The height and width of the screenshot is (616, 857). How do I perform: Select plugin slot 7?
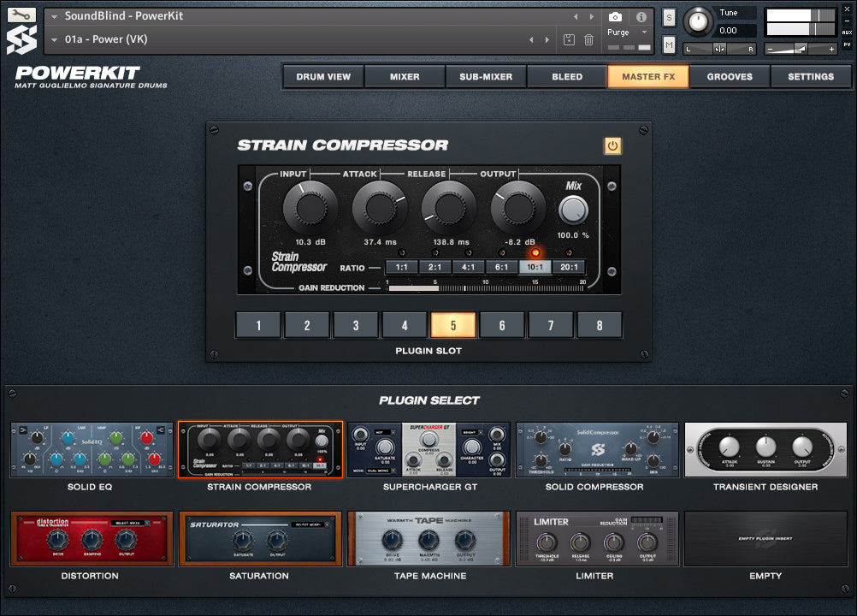pyautogui.click(x=551, y=325)
